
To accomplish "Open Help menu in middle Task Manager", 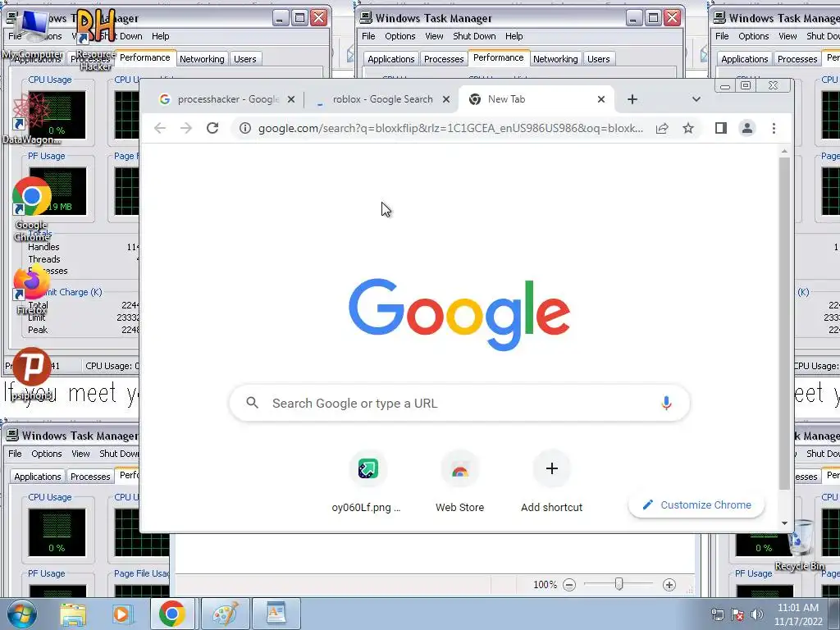I will (514, 36).
